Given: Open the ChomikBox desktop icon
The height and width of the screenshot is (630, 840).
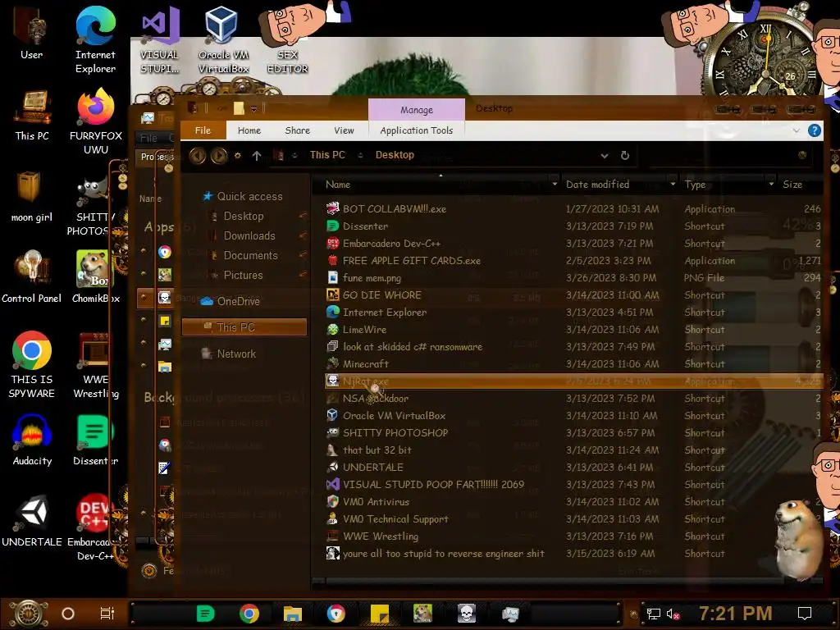Looking at the screenshot, I should click(x=95, y=277).
